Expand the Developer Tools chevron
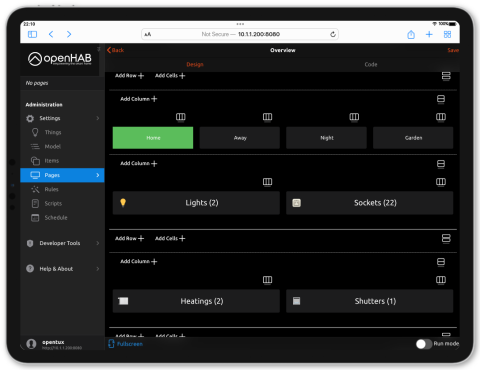Image resolution: width=480 pixels, height=370 pixels. (x=98, y=243)
